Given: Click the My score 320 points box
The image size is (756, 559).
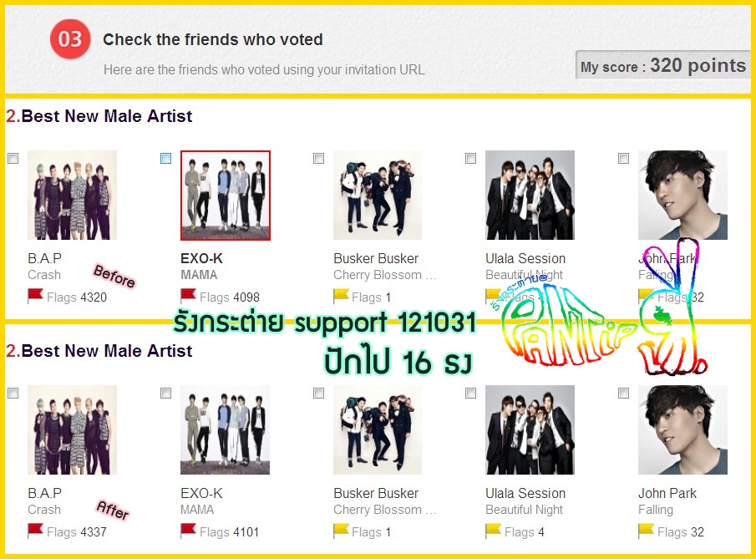Looking at the screenshot, I should click(663, 64).
